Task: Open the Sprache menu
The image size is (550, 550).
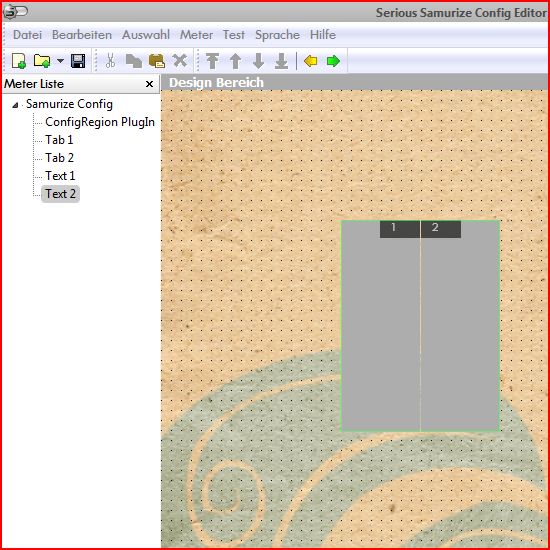Action: (277, 35)
